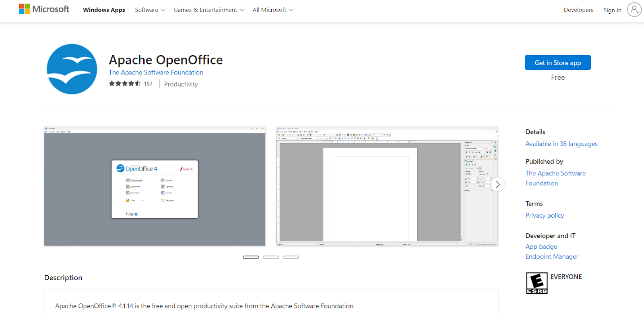Viewport: 644px width, 316px height.
Task: Click the Apache OpenOffice seagull app icon
Action: 72,69
